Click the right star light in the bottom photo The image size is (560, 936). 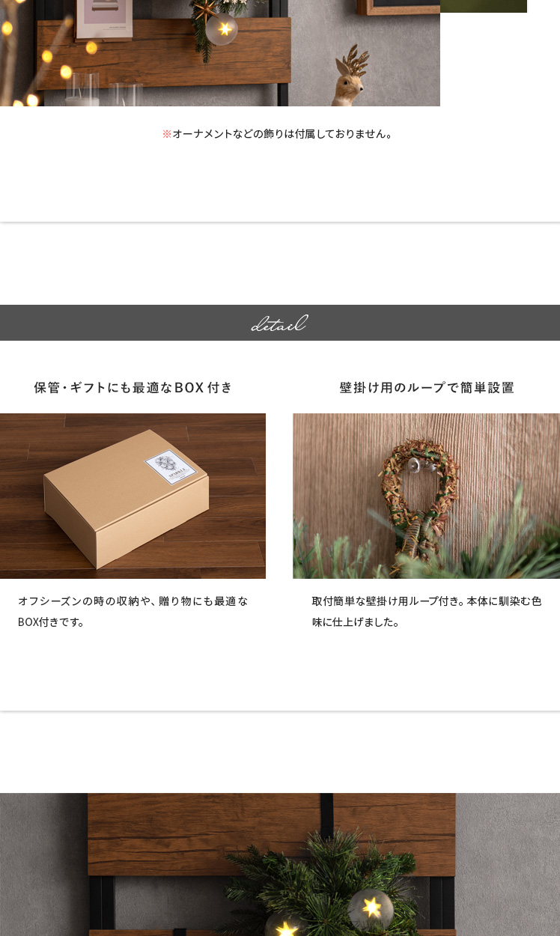[371, 908]
